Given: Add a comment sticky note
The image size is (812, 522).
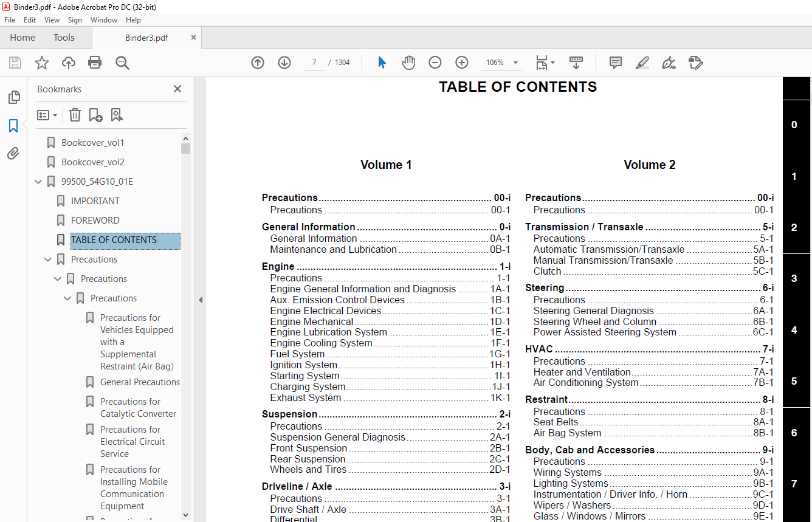Looking at the screenshot, I should (616, 63).
